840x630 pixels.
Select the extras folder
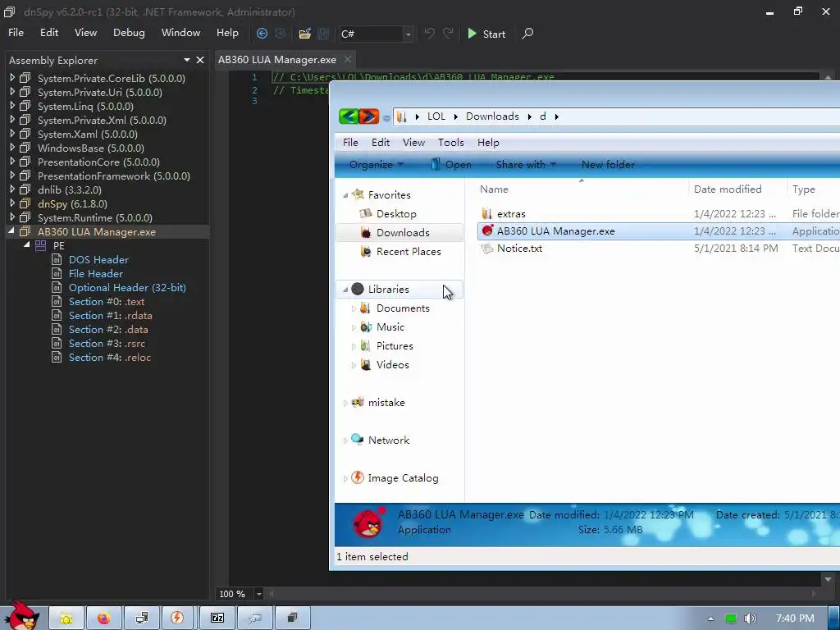pyautogui.click(x=511, y=214)
